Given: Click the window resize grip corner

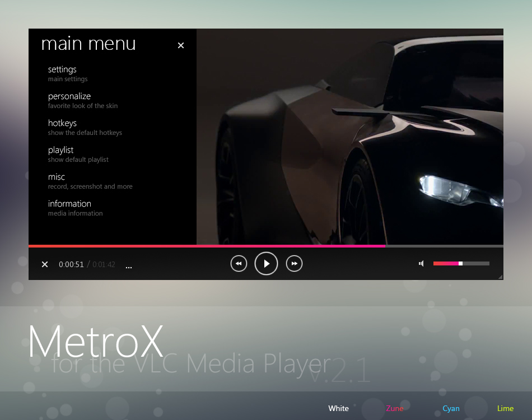Looking at the screenshot, I should pos(501,277).
